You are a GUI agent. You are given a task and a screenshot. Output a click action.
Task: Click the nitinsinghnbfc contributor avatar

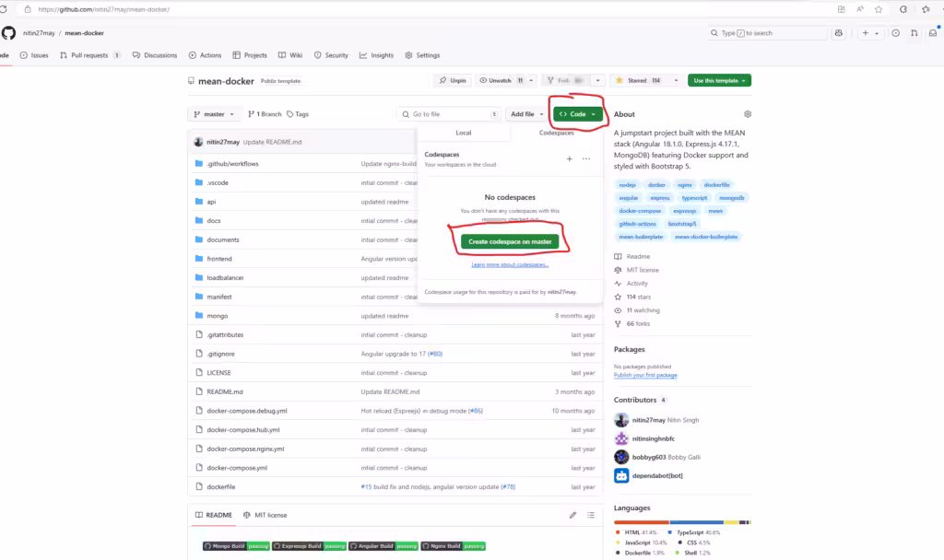[621, 438]
